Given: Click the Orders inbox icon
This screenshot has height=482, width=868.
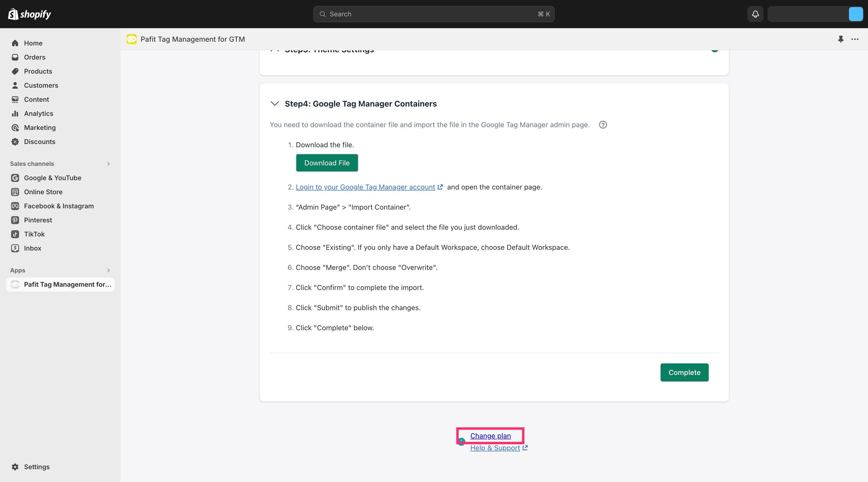Looking at the screenshot, I should (x=15, y=57).
